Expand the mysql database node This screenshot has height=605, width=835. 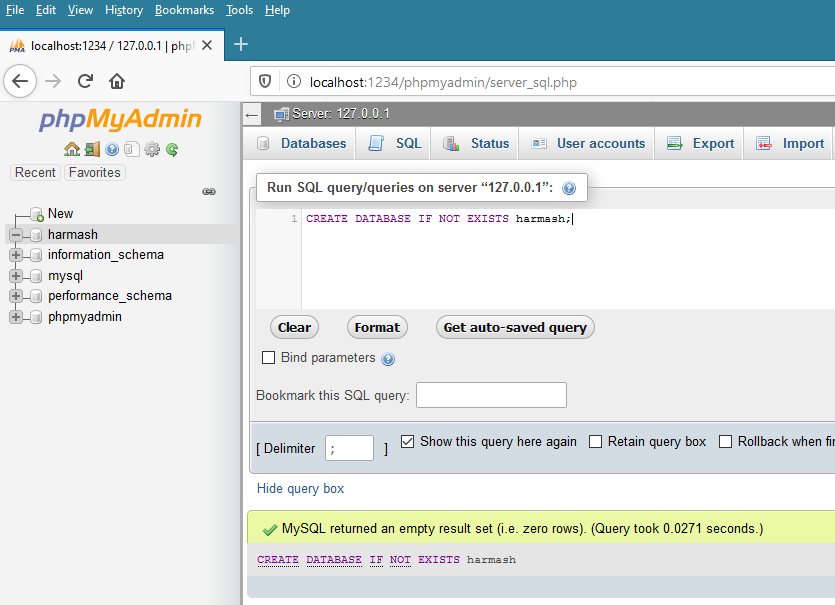pyautogui.click(x=16, y=275)
